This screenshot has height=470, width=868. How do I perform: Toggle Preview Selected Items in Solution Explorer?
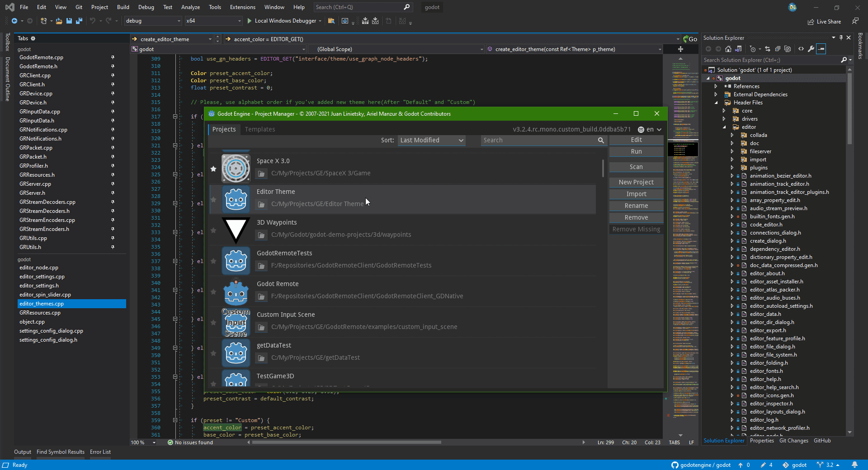point(821,49)
